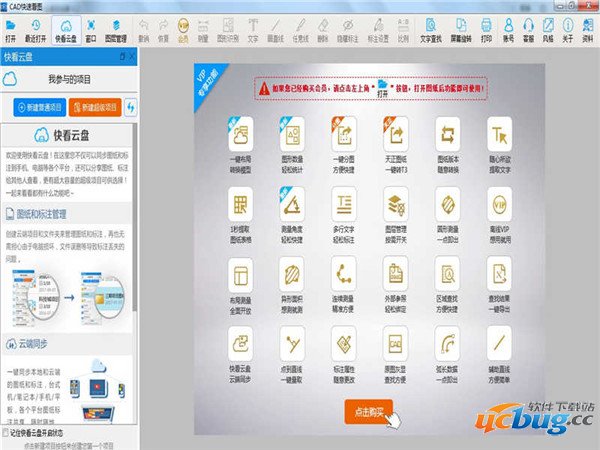This screenshot has height=450, width=600.
Task: Click the 弧长数据 arc feature icon
Action: pyautogui.click(x=448, y=344)
